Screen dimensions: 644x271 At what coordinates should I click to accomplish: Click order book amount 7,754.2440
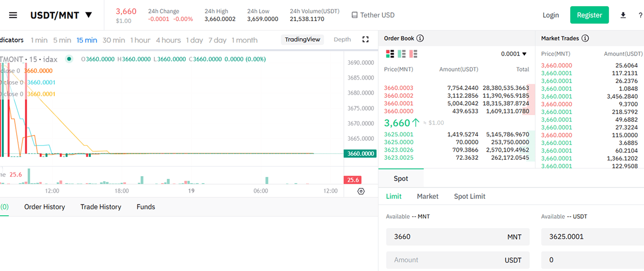pos(463,88)
